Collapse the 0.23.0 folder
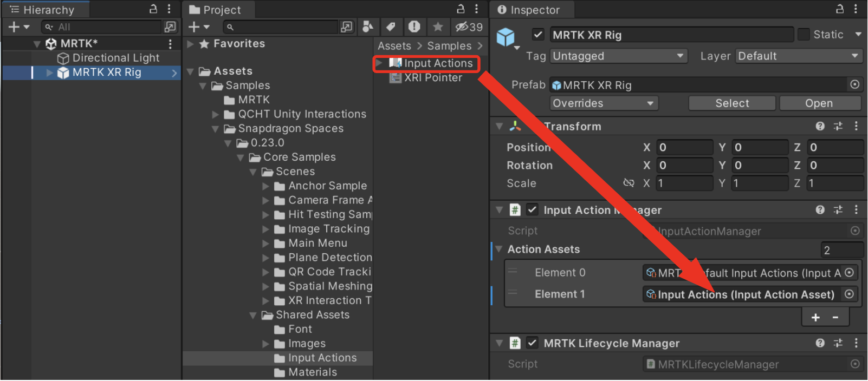Screen dimensions: 868x381 (x=228, y=143)
